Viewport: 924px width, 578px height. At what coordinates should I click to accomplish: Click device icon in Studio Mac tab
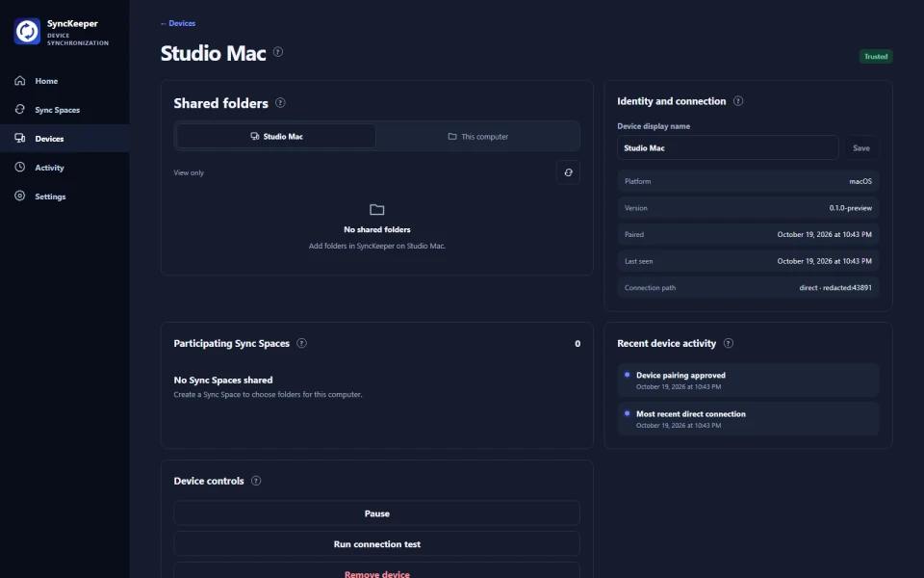click(x=254, y=136)
